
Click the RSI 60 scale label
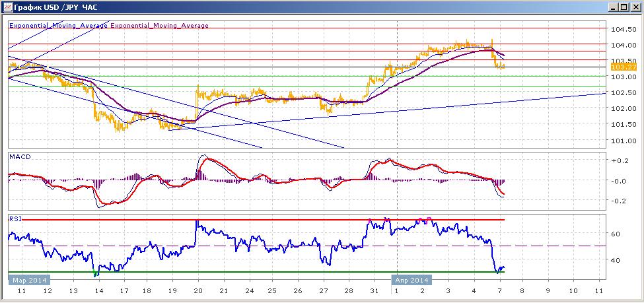coord(615,234)
